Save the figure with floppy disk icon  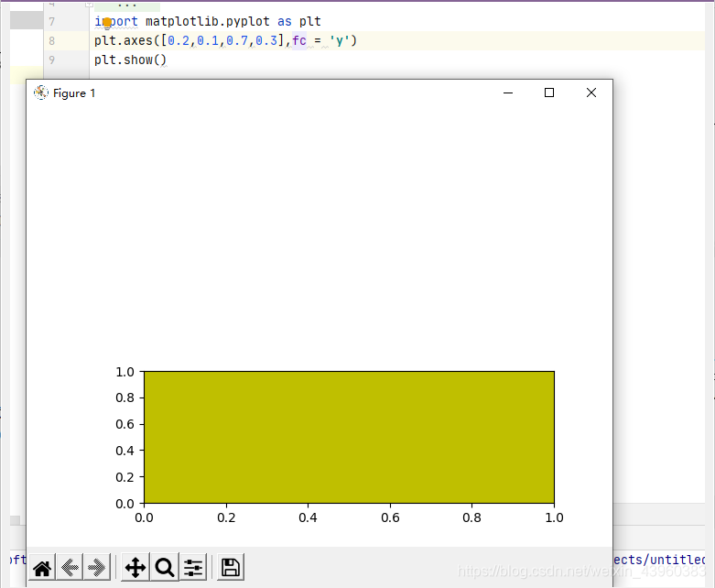(x=231, y=568)
